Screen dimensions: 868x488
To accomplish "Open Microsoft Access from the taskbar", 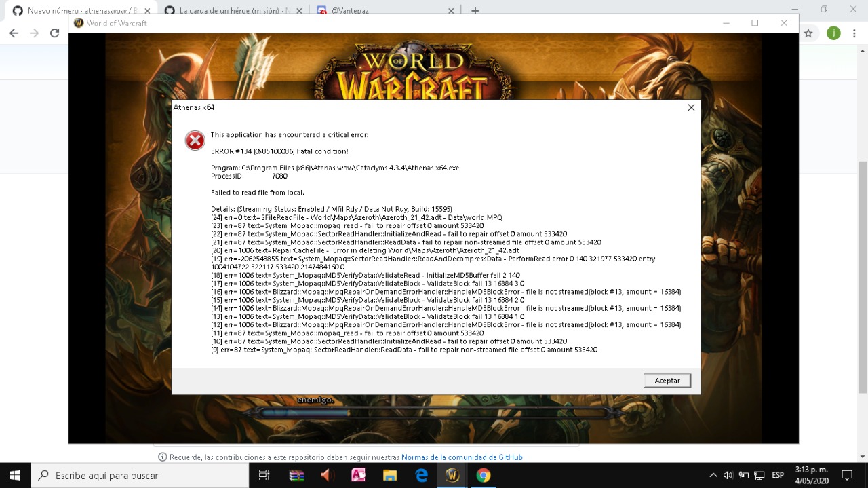I will (x=358, y=475).
